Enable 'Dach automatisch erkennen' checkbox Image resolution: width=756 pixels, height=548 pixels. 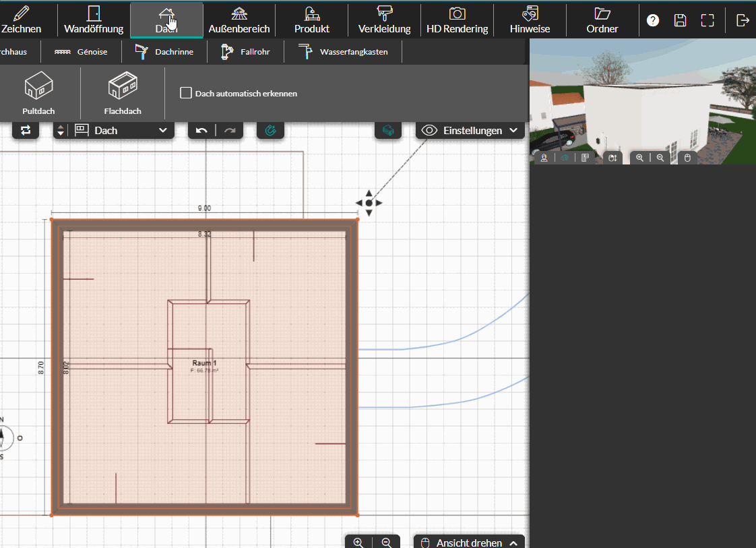(x=185, y=92)
